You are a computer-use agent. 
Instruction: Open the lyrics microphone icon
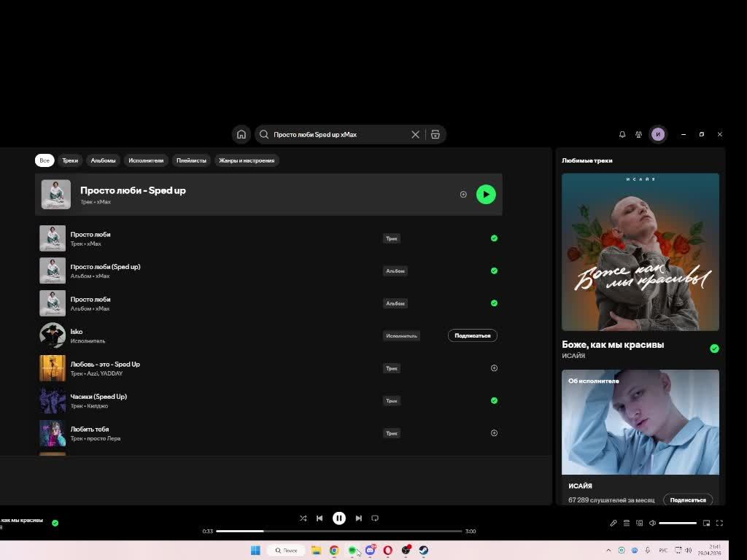coord(613,523)
